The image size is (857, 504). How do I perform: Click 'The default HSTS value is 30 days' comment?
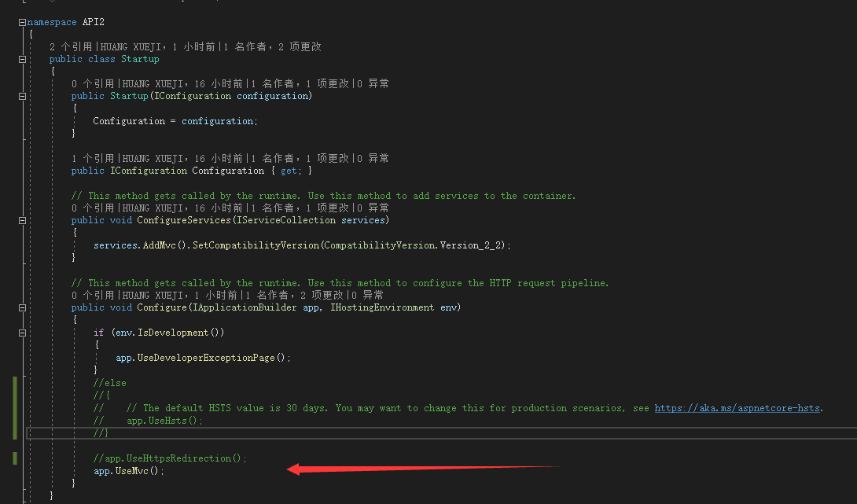[x=234, y=408]
